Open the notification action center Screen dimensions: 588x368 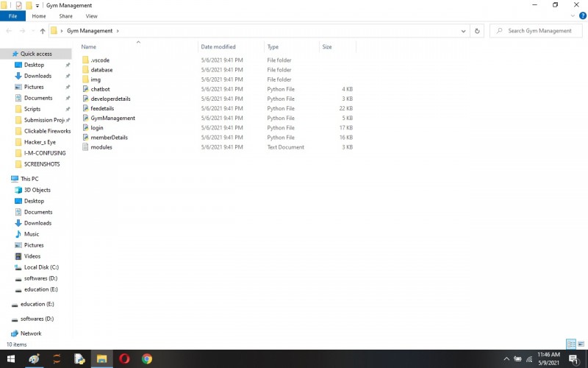[573, 359]
